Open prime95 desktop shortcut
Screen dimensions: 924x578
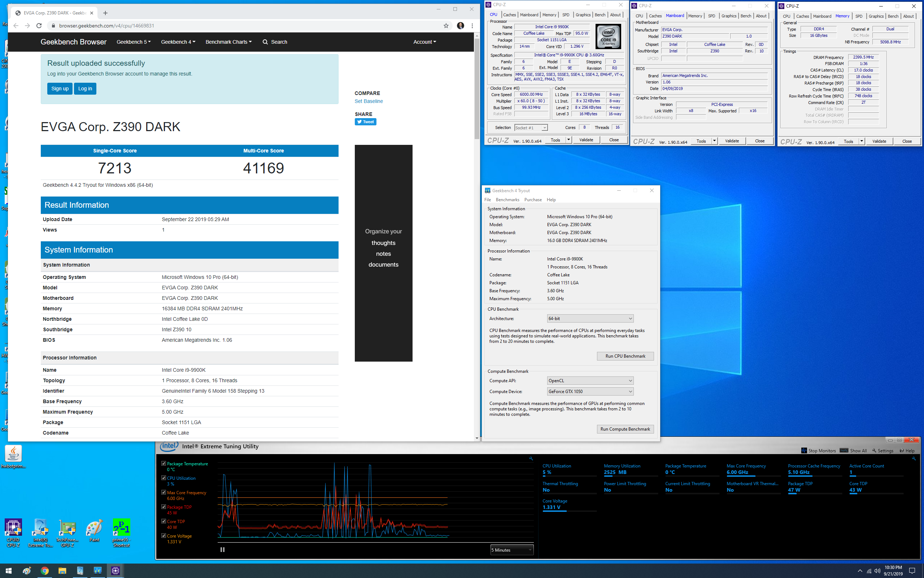[x=121, y=533]
